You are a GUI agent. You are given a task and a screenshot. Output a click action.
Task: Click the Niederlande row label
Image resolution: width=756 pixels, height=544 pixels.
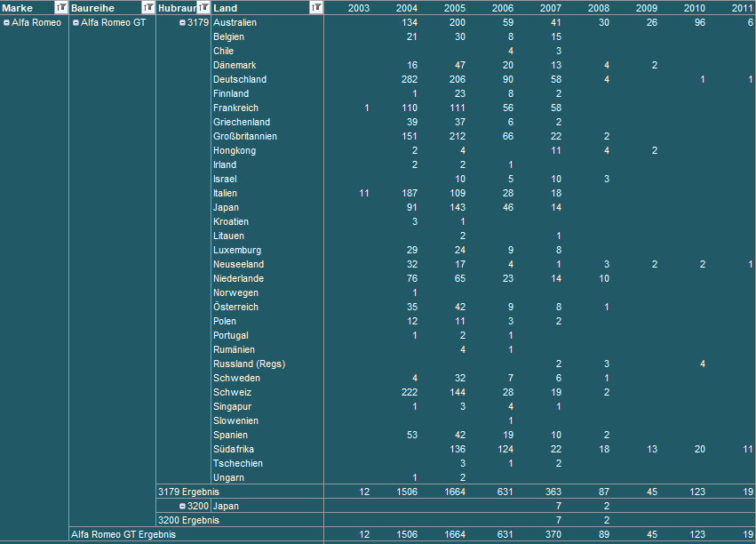point(238,279)
